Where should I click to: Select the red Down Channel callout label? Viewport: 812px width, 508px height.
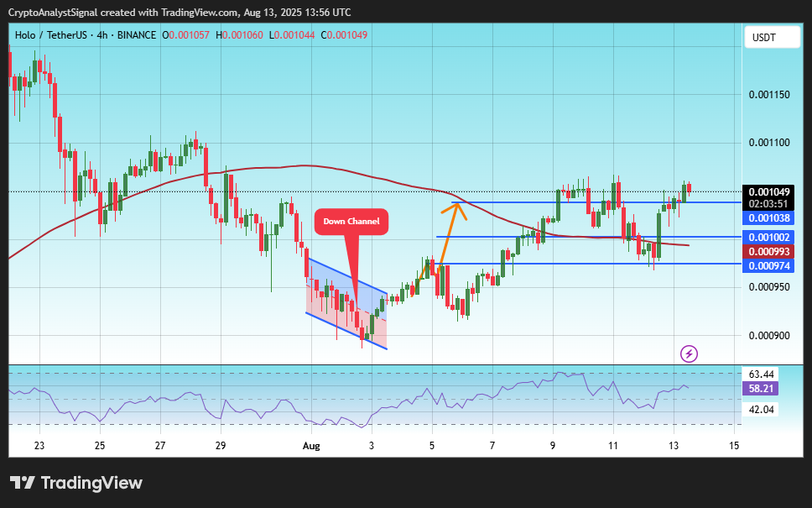351,222
